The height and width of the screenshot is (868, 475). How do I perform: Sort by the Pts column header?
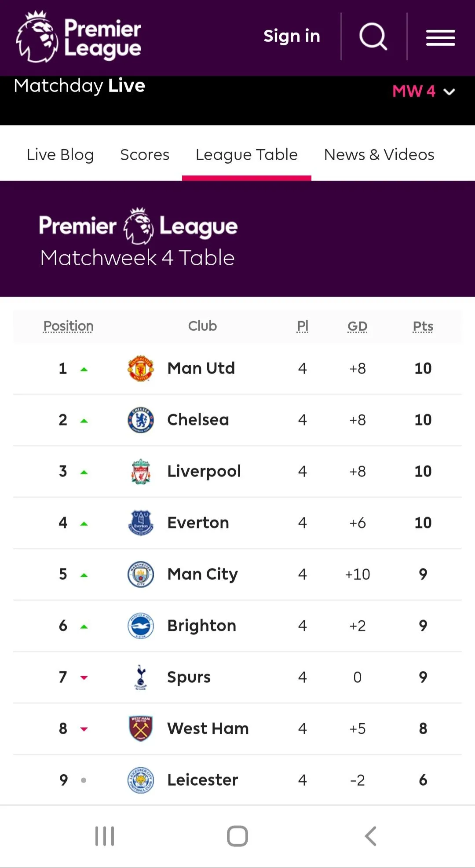423,326
